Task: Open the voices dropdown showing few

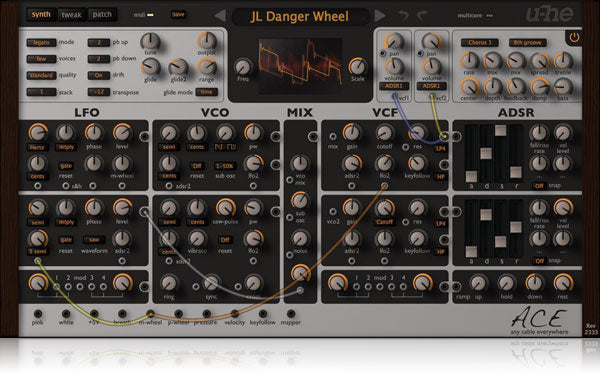Action: [41, 59]
